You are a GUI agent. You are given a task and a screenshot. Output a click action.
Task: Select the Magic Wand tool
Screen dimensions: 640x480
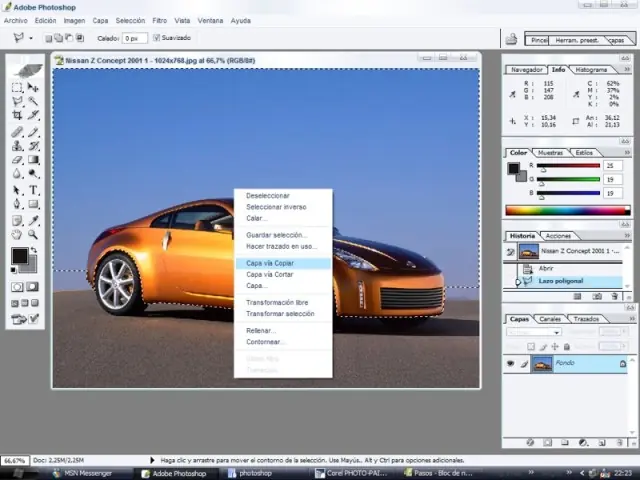[33, 101]
